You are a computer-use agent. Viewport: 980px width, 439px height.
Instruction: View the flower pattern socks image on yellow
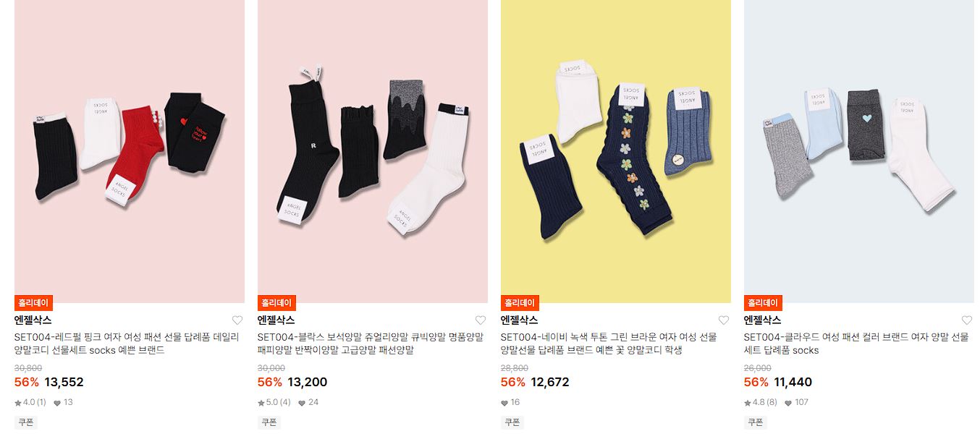coord(616,151)
